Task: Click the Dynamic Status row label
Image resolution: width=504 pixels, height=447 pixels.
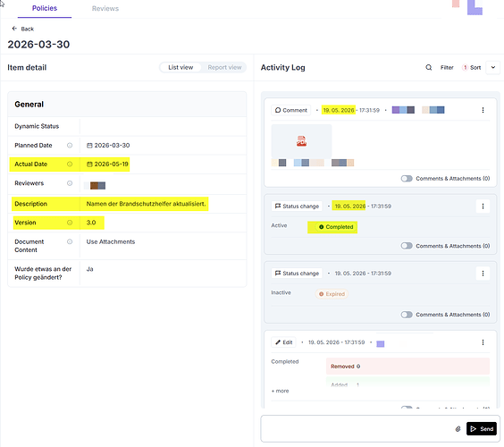Action: coord(37,126)
